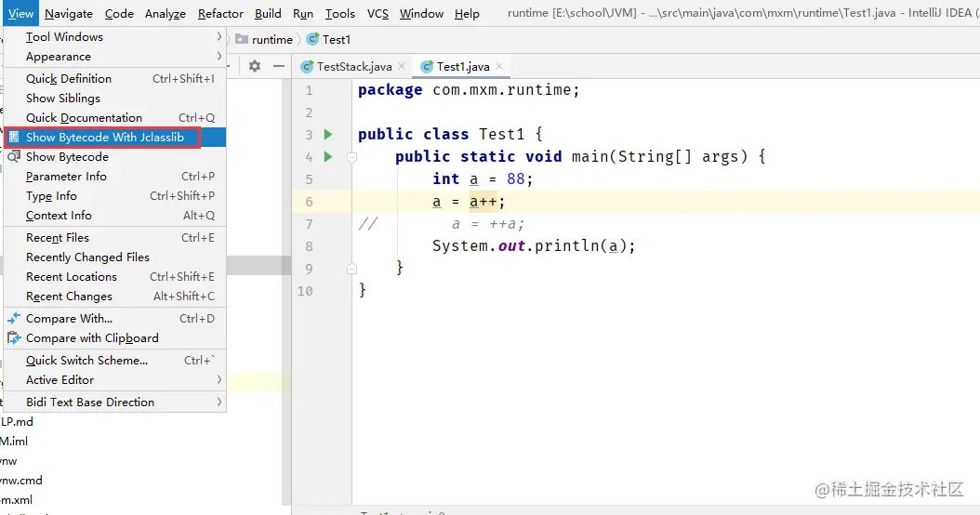Collapse the main method fold marker

coord(351,157)
